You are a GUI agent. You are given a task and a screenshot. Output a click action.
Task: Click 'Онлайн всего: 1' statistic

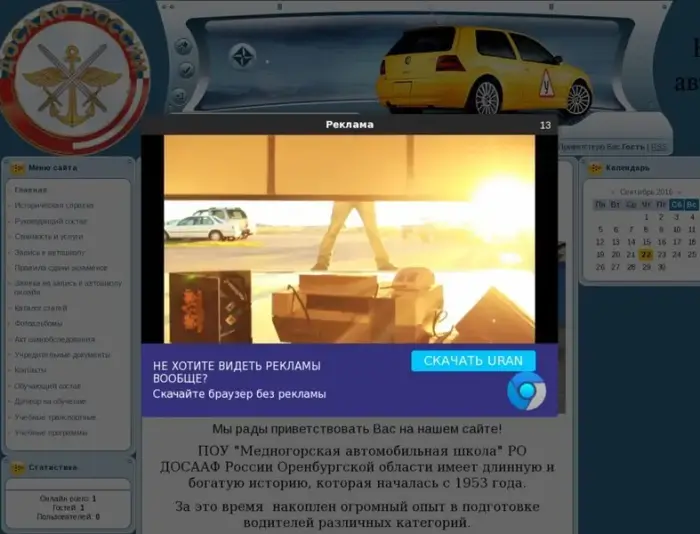pos(68,499)
